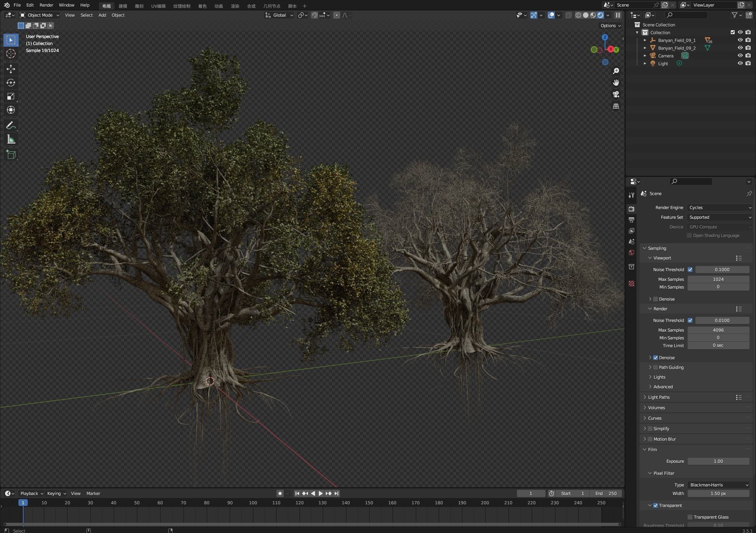Image resolution: width=756 pixels, height=533 pixels.
Task: Open the Render Engine dropdown
Action: (720, 208)
